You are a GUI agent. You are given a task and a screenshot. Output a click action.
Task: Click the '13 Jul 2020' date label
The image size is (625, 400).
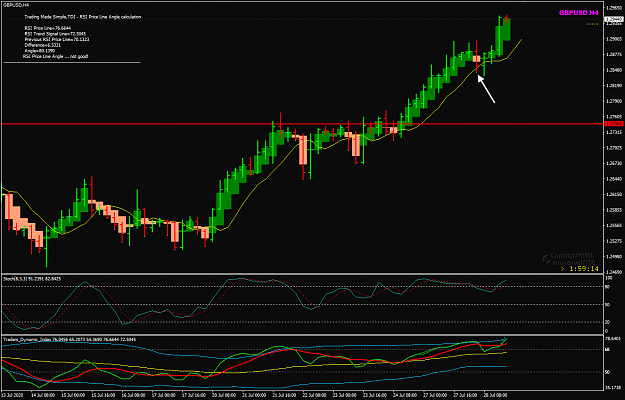click(x=12, y=394)
